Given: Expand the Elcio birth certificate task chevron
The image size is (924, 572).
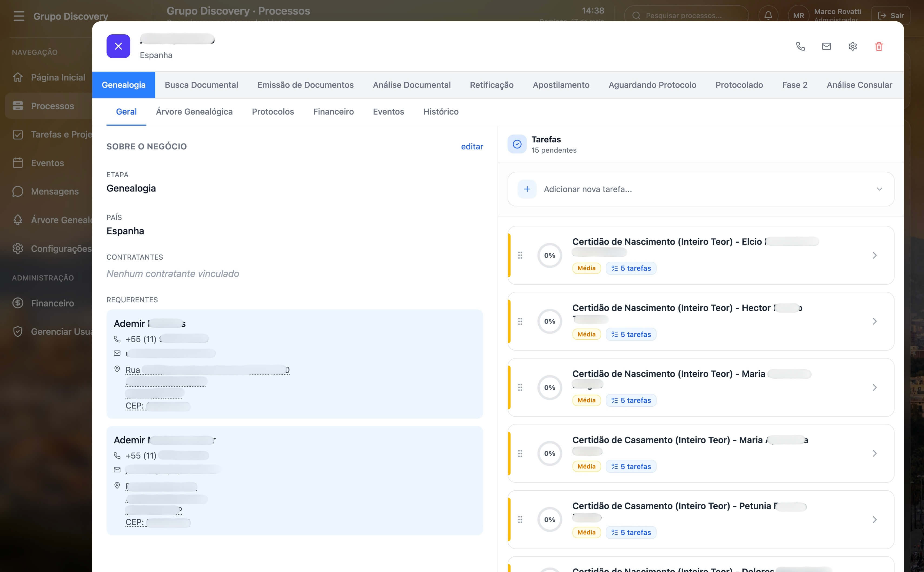Looking at the screenshot, I should (875, 255).
